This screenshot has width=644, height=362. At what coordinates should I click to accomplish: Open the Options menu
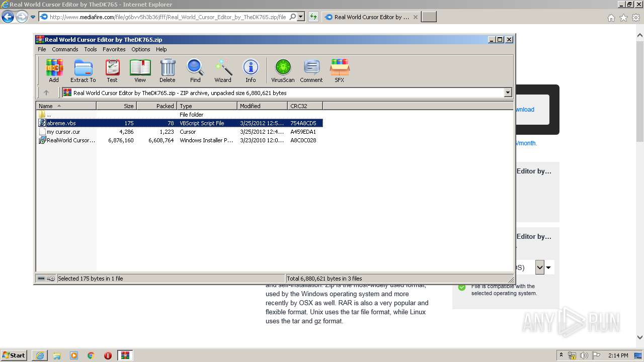pyautogui.click(x=141, y=49)
